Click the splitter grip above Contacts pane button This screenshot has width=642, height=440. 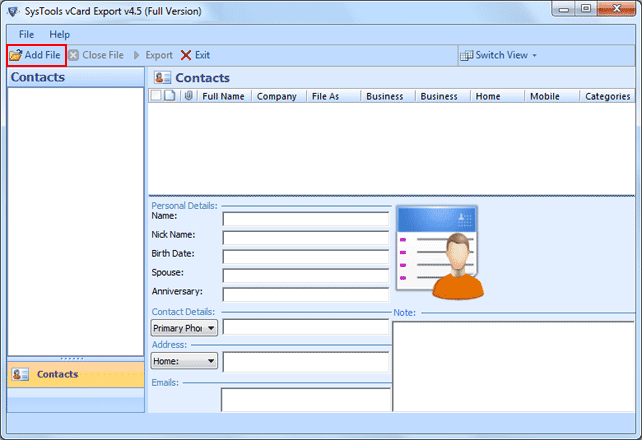(72, 359)
